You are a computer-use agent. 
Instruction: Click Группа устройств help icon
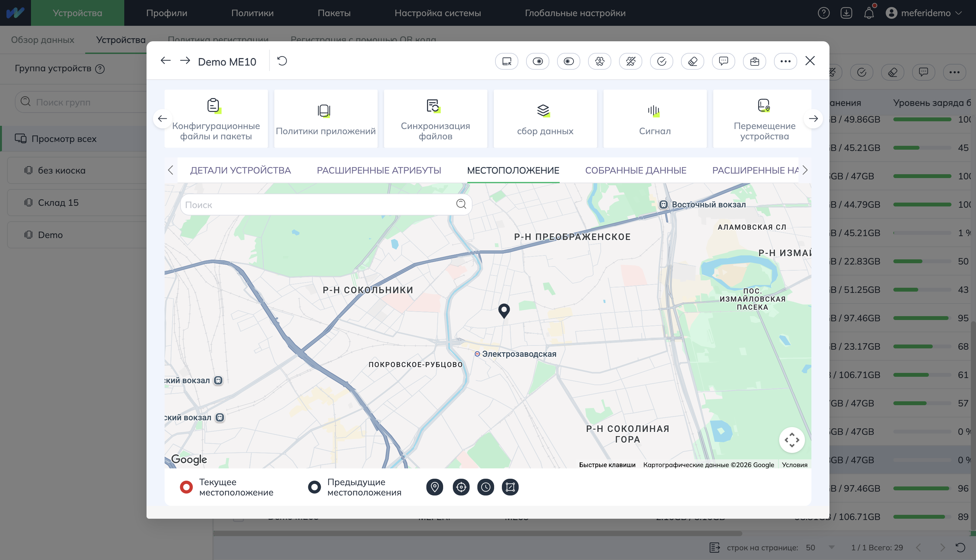tap(100, 69)
